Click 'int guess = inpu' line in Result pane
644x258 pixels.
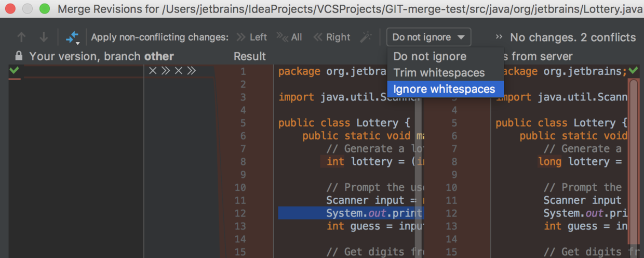pos(374,226)
